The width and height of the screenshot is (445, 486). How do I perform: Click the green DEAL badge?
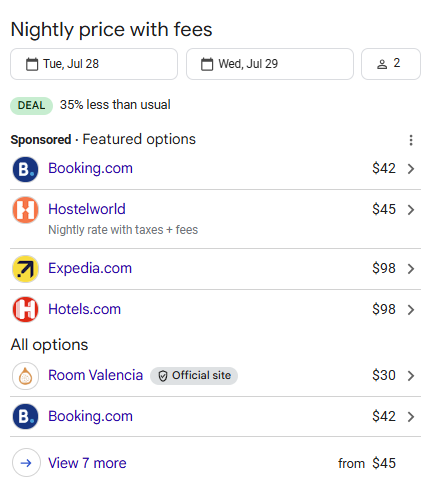[x=32, y=106]
